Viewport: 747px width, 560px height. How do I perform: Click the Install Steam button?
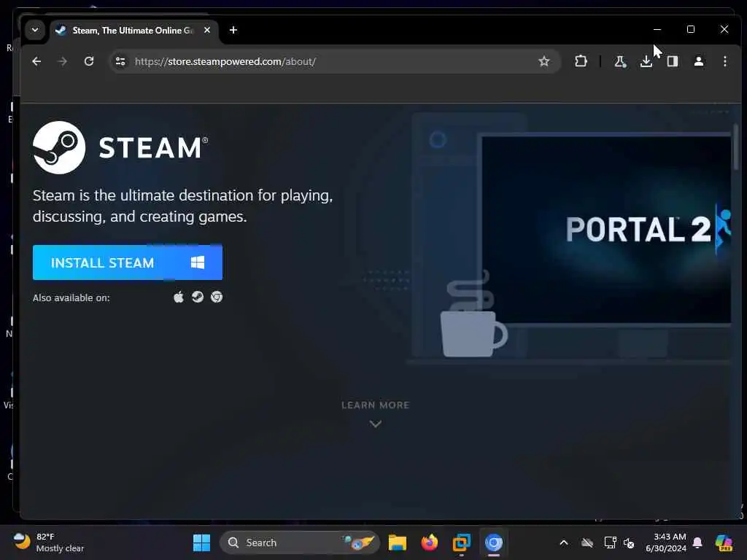click(127, 262)
